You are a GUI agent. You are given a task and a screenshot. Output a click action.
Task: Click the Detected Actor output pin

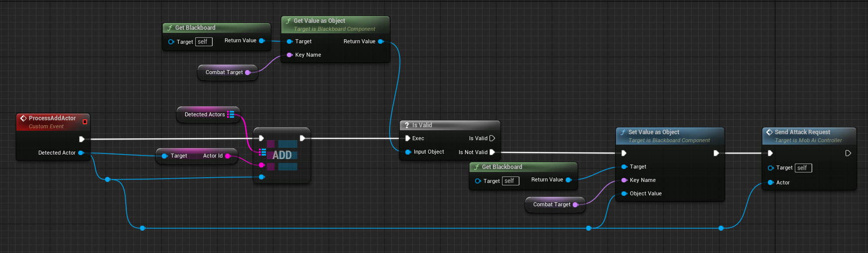click(81, 153)
